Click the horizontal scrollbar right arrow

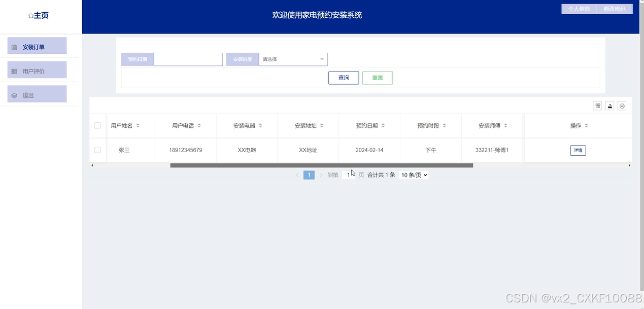pos(629,165)
